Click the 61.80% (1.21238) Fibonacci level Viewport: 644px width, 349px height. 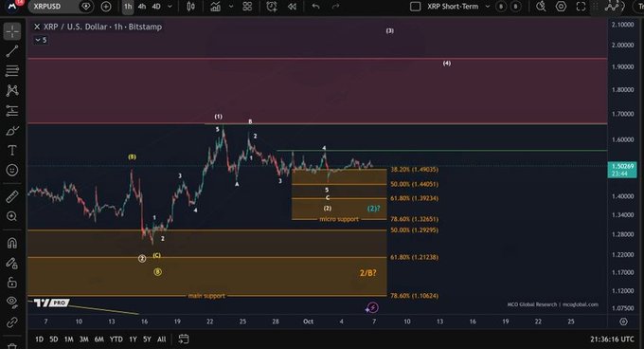pyautogui.click(x=415, y=257)
